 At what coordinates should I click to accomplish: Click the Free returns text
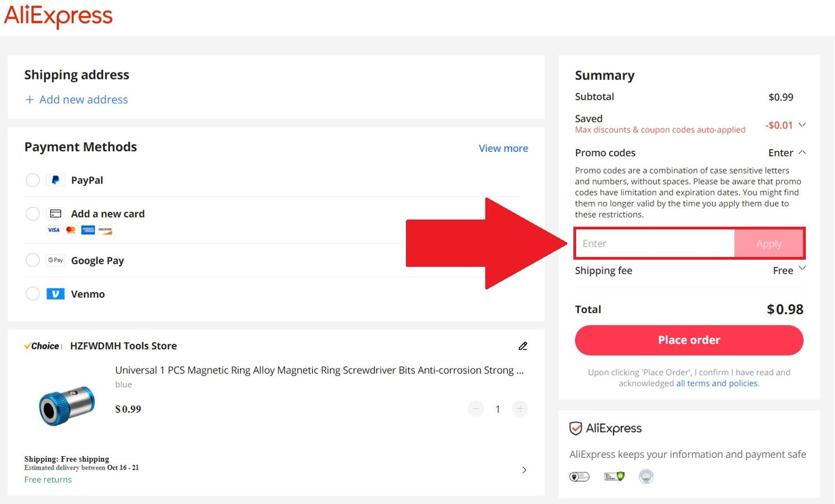pyautogui.click(x=48, y=480)
